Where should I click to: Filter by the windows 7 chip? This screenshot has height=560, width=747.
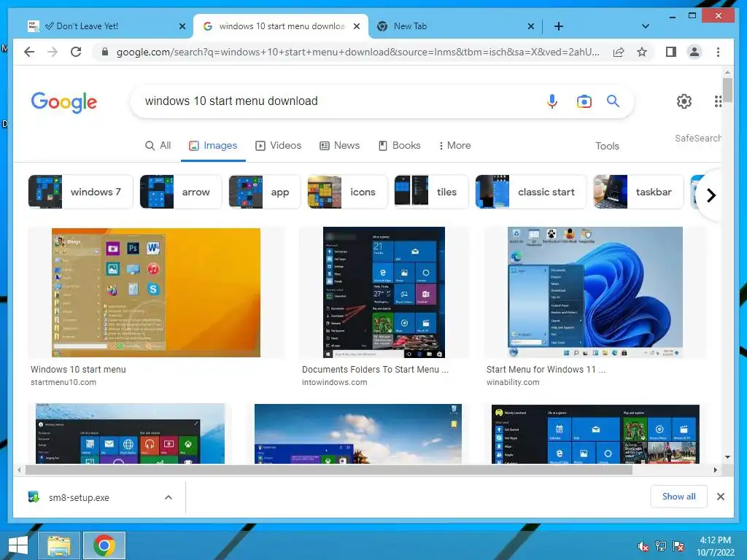click(80, 192)
